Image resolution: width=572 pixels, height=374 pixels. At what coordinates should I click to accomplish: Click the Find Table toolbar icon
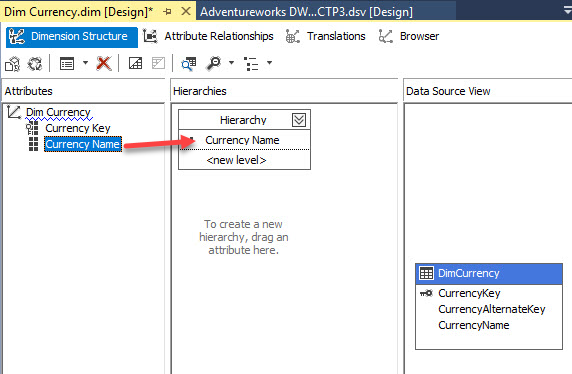pos(189,63)
